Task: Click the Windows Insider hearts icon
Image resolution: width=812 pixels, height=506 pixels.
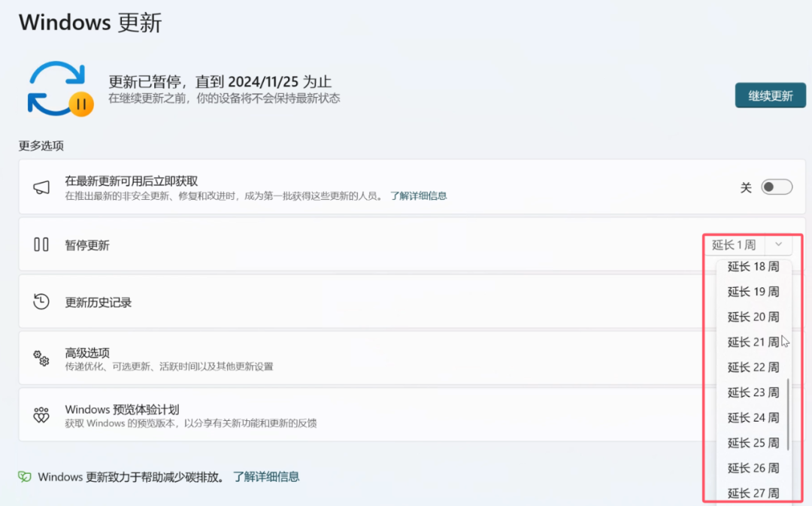Action: [x=41, y=415]
